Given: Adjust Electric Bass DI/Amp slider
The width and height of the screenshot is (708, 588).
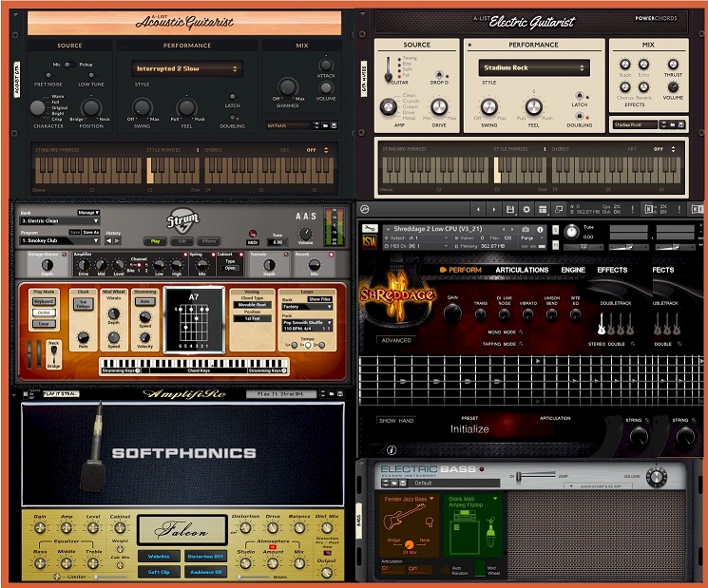Looking at the screenshot, I should [x=536, y=476].
